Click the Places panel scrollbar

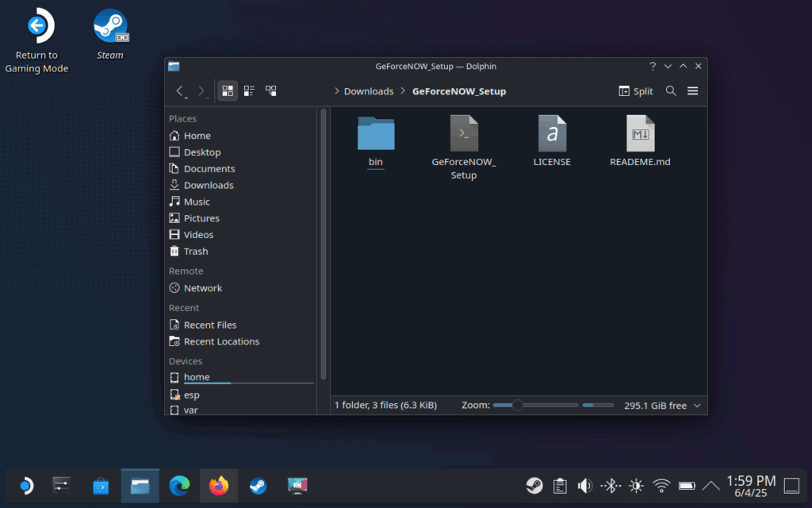point(324,244)
